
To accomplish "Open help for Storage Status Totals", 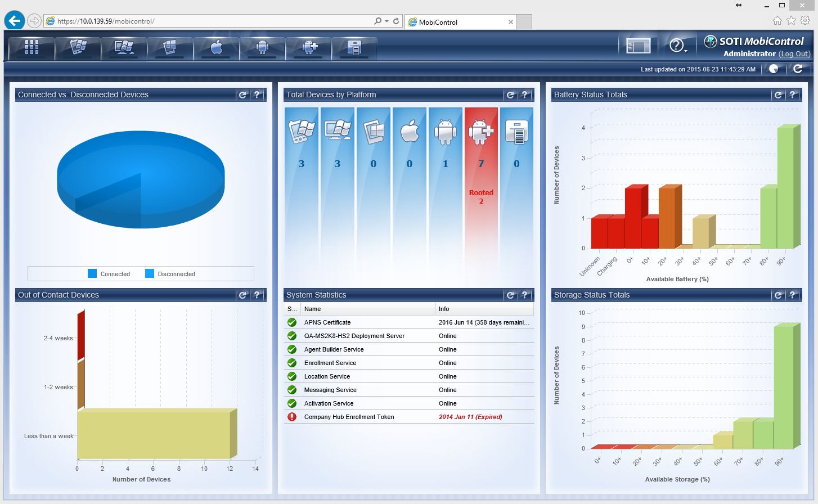I will pos(793,295).
